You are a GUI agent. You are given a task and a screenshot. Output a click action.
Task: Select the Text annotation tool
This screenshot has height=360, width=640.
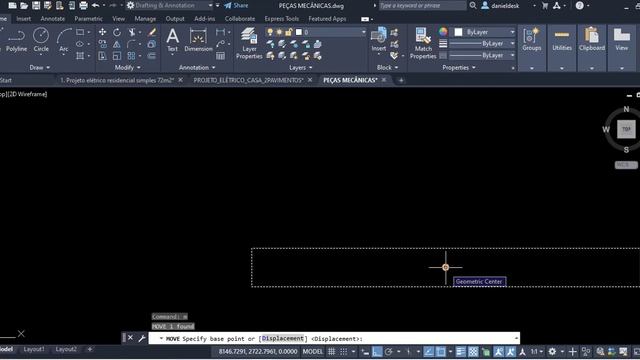tap(173, 40)
